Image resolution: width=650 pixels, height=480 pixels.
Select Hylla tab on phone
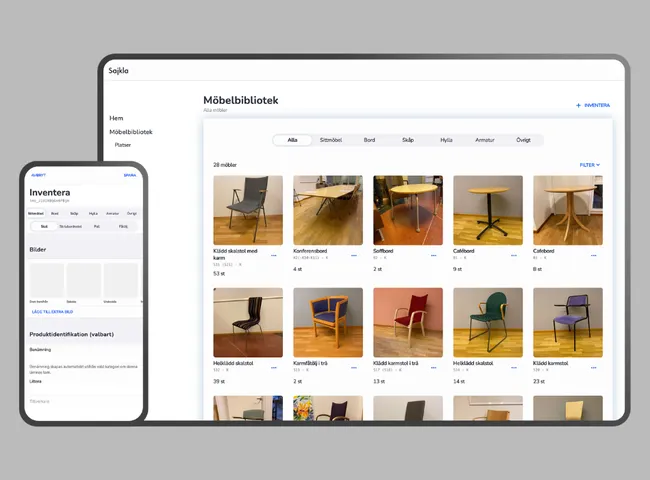93,213
